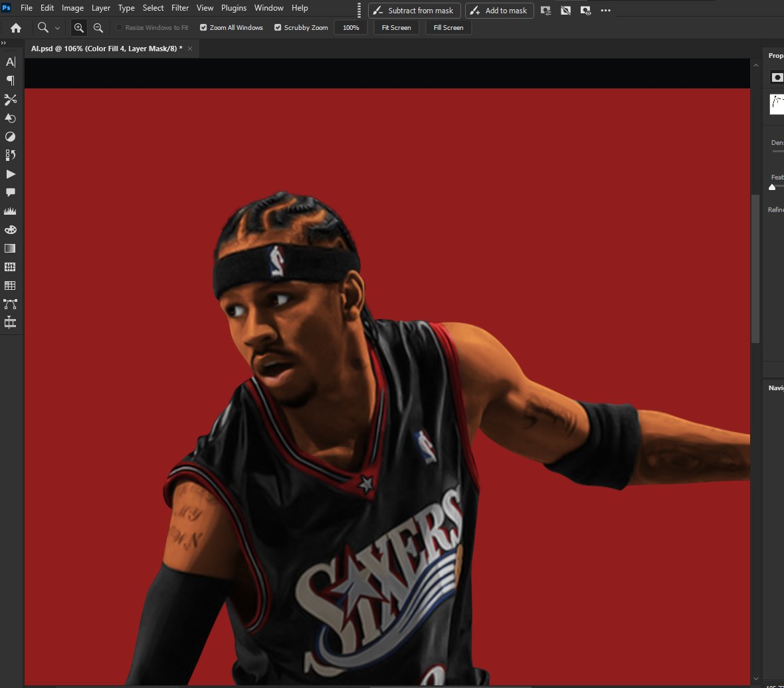This screenshot has width=784, height=688.
Task: Click the disable mask (slashed mask) icon
Action: [x=565, y=11]
